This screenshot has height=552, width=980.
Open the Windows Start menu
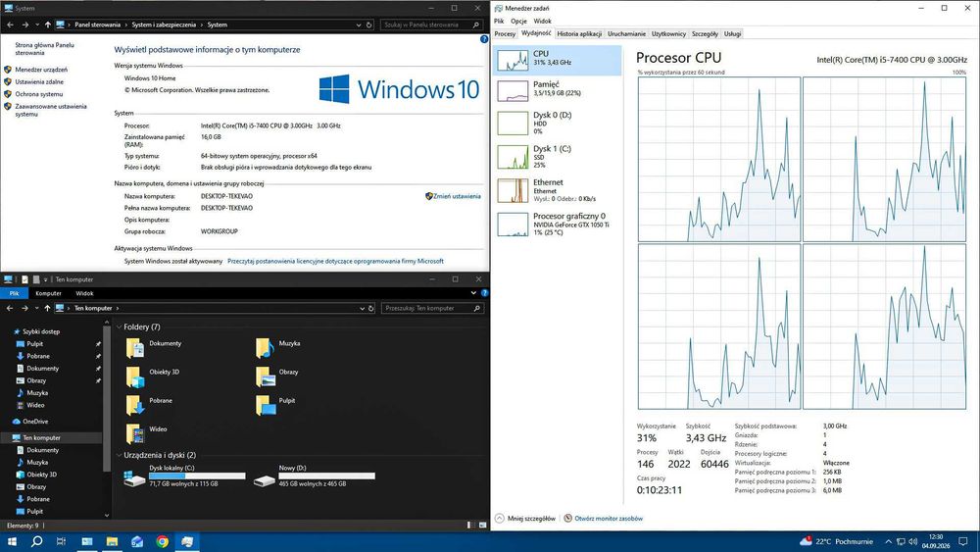(12, 541)
